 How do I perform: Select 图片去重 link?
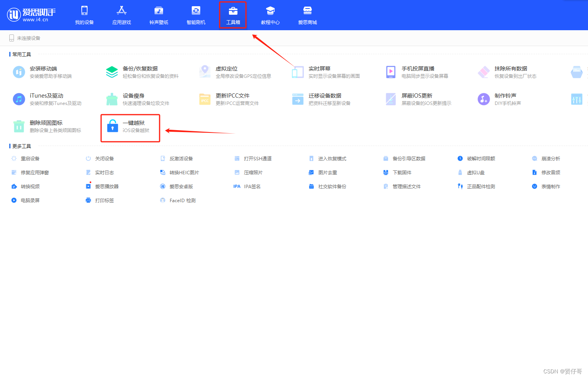323,172
